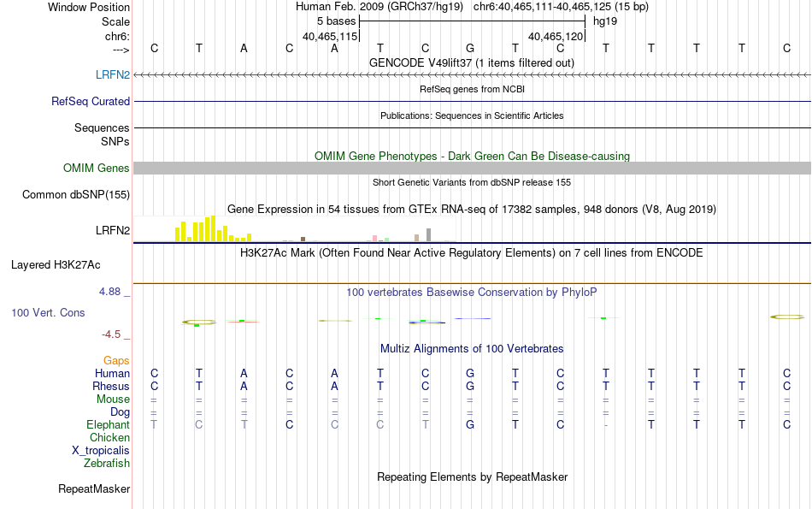Click the Mouse species row label
The height and width of the screenshot is (509, 812).
click(x=113, y=400)
